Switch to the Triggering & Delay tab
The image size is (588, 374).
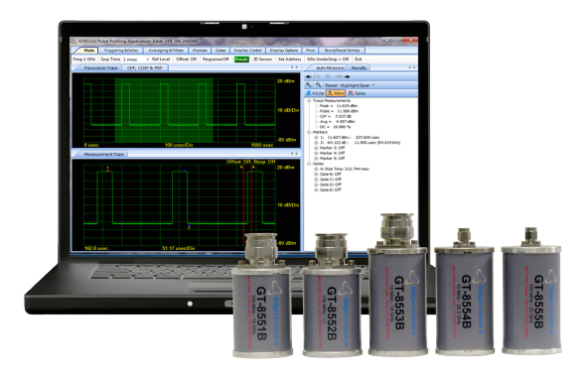pyautogui.click(x=121, y=51)
